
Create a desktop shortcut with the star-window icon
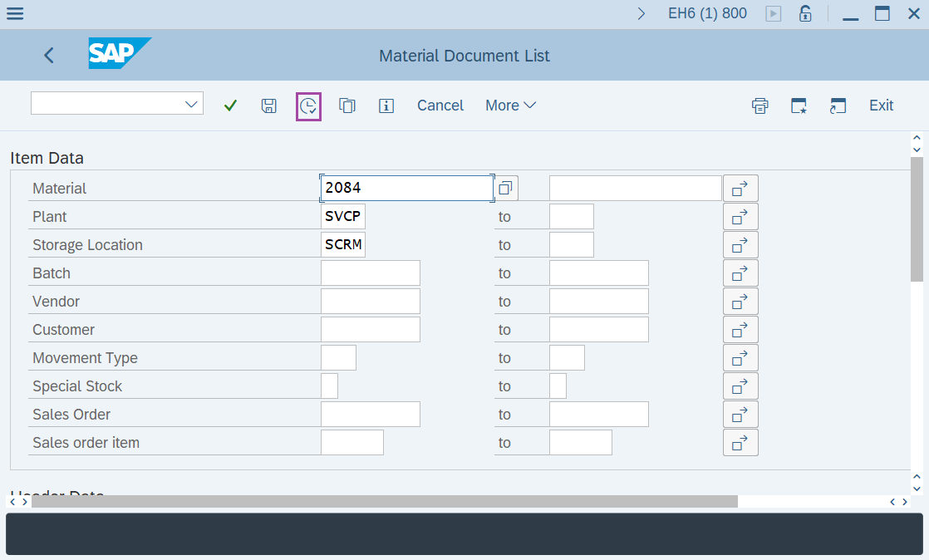coord(799,106)
